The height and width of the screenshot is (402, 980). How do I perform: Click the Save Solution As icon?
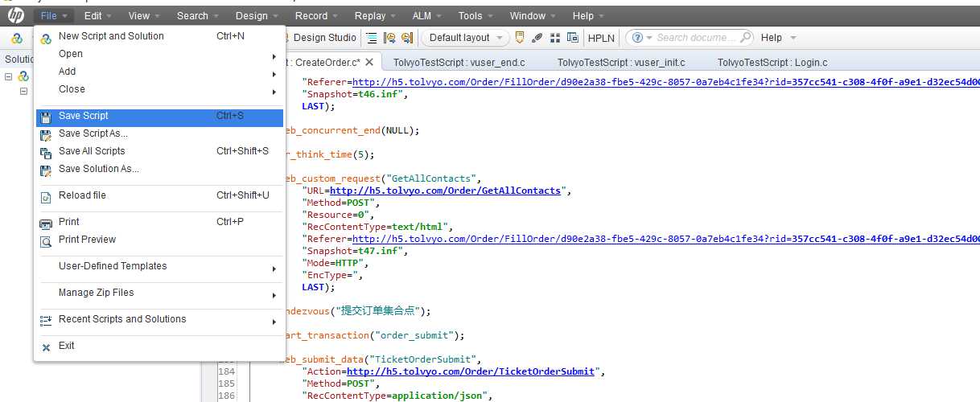pyautogui.click(x=46, y=170)
